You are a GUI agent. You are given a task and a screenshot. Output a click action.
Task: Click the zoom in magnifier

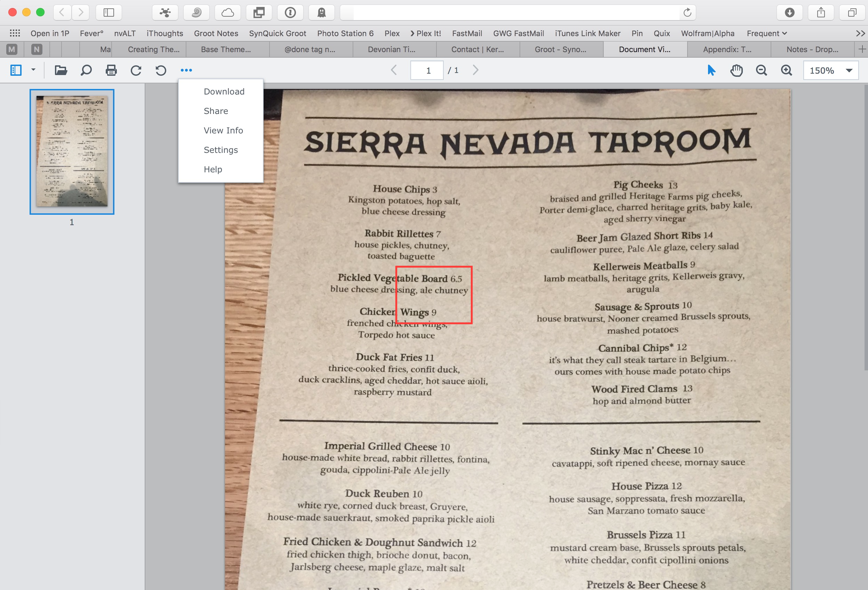786,70
